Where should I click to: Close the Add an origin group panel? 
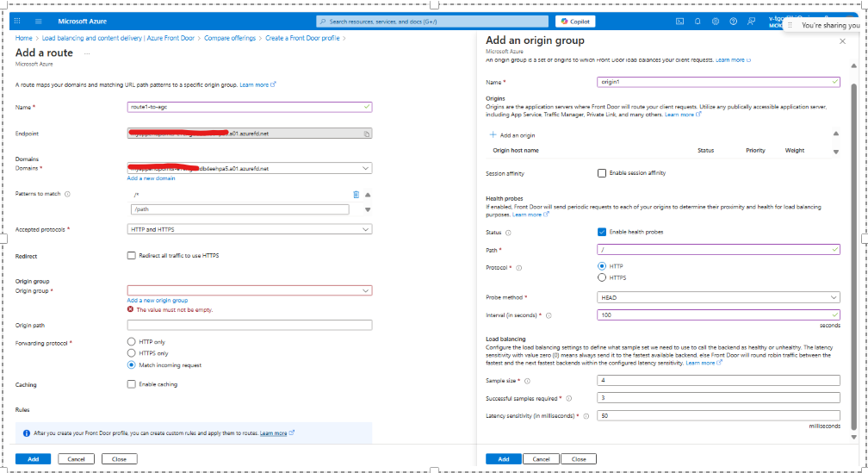coord(842,41)
